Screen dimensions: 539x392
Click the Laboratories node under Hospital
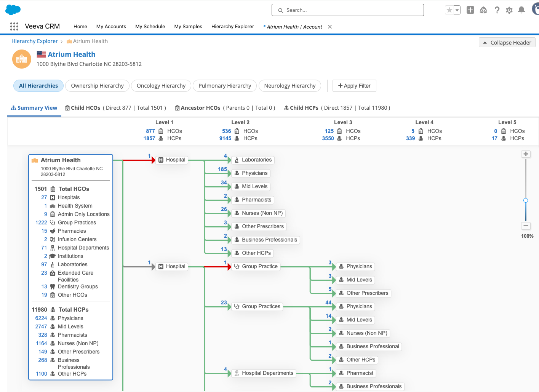[x=253, y=160]
